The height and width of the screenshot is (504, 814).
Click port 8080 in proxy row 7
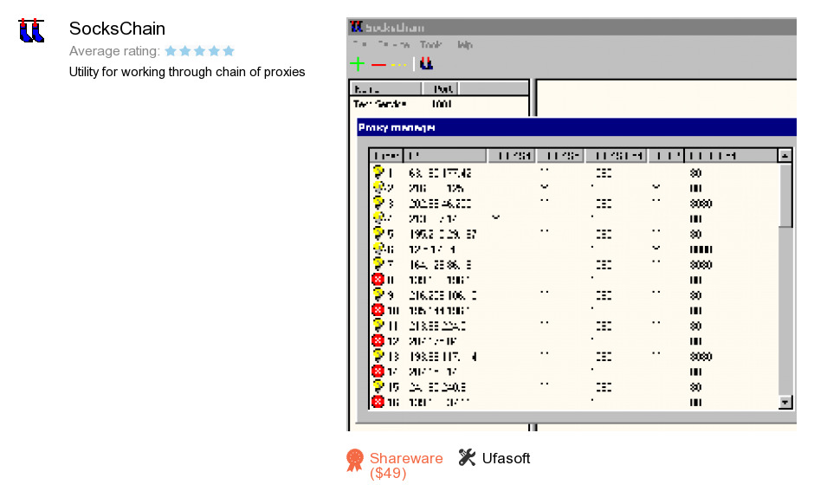(x=701, y=265)
